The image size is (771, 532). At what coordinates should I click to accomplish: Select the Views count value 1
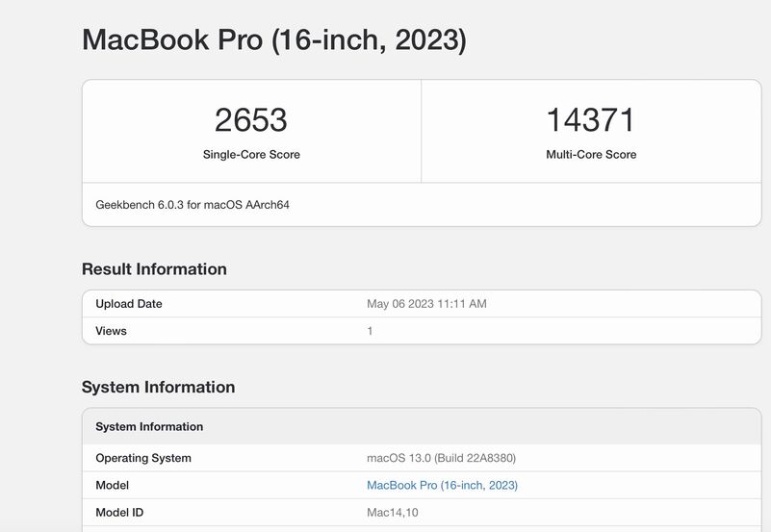click(x=370, y=331)
